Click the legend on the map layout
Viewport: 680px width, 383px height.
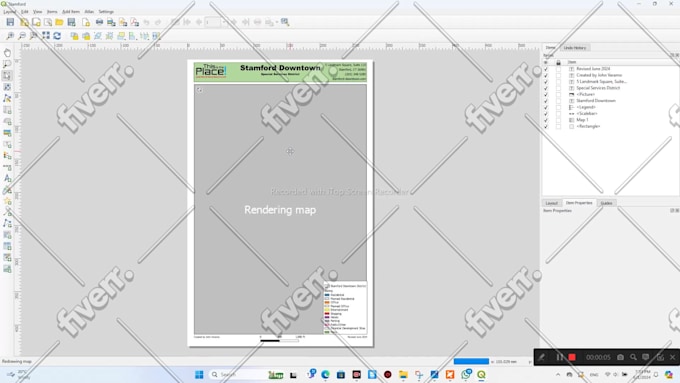coord(345,308)
